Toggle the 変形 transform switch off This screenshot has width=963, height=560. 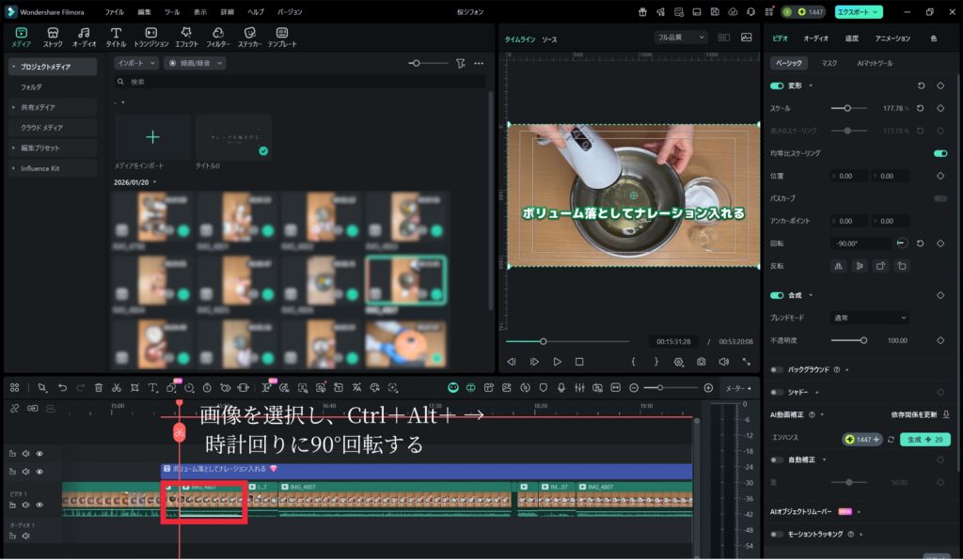pos(777,86)
